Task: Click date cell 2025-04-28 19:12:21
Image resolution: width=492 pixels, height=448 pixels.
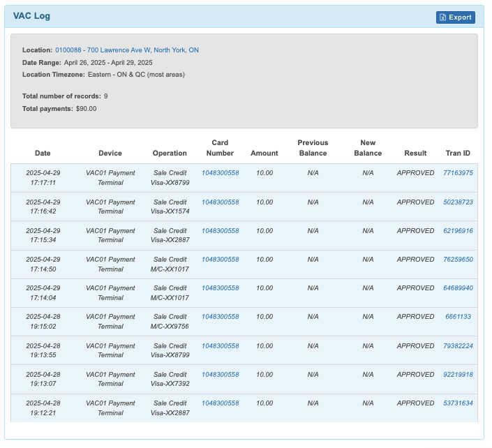Action: (43, 408)
